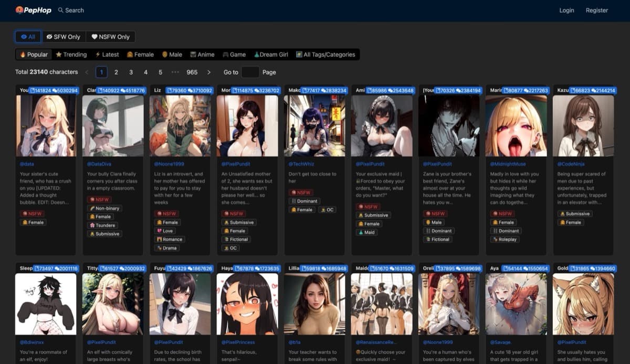Viewport: 630px width, 364px height.
Task: Click the Go to page input field
Action: [x=250, y=72]
